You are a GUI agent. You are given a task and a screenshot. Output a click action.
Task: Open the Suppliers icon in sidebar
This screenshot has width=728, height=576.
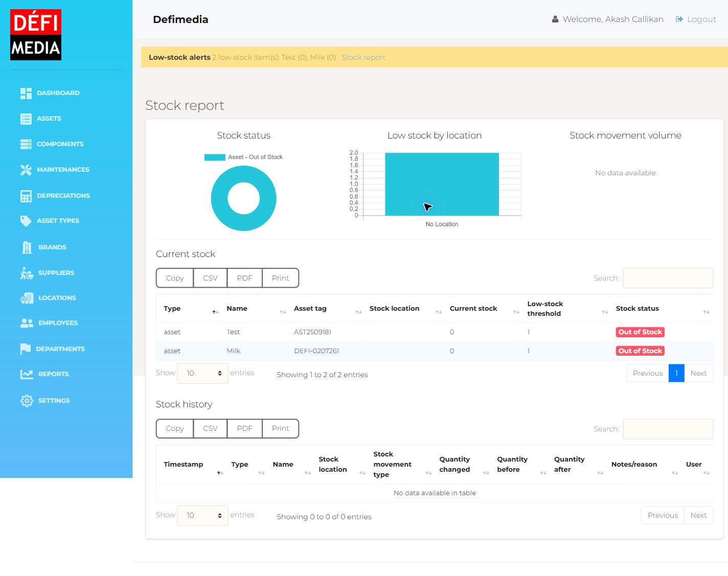coord(27,273)
